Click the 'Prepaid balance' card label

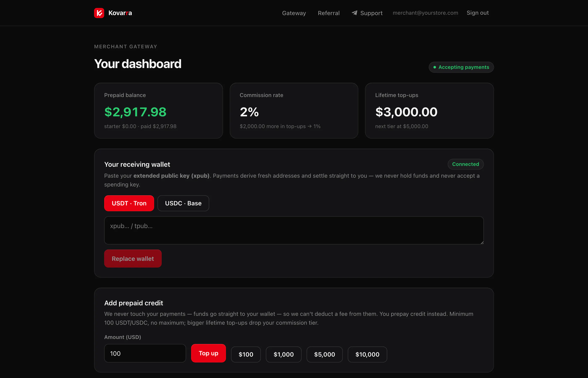pyautogui.click(x=125, y=95)
